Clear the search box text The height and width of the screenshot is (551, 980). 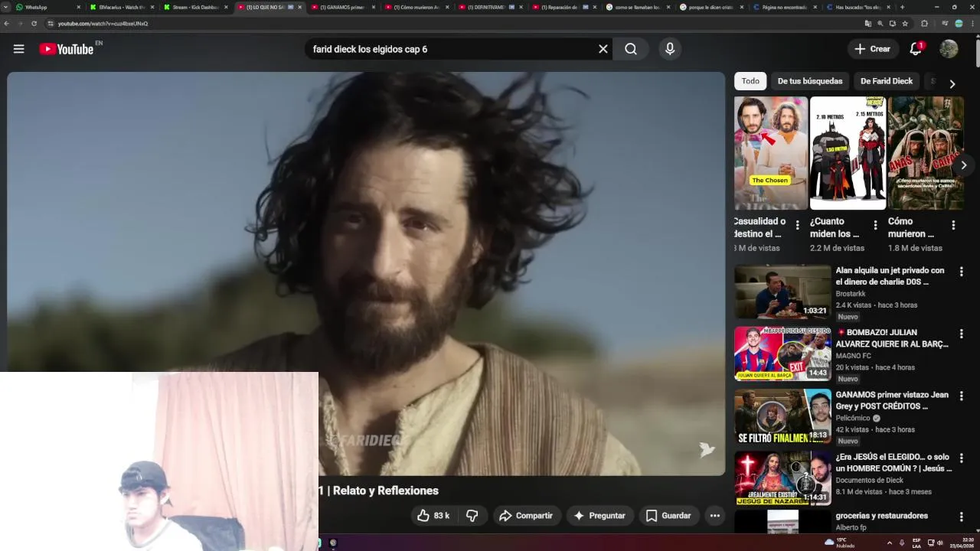click(603, 49)
